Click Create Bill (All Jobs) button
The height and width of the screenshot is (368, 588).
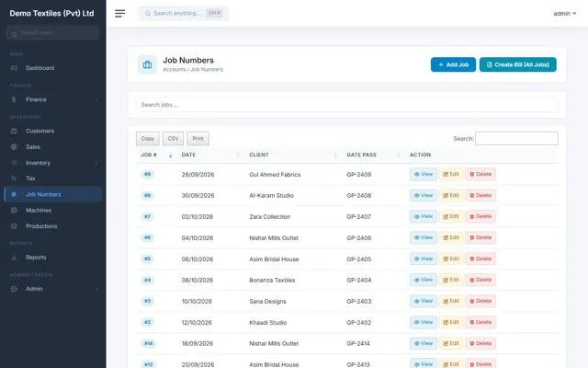click(x=518, y=64)
